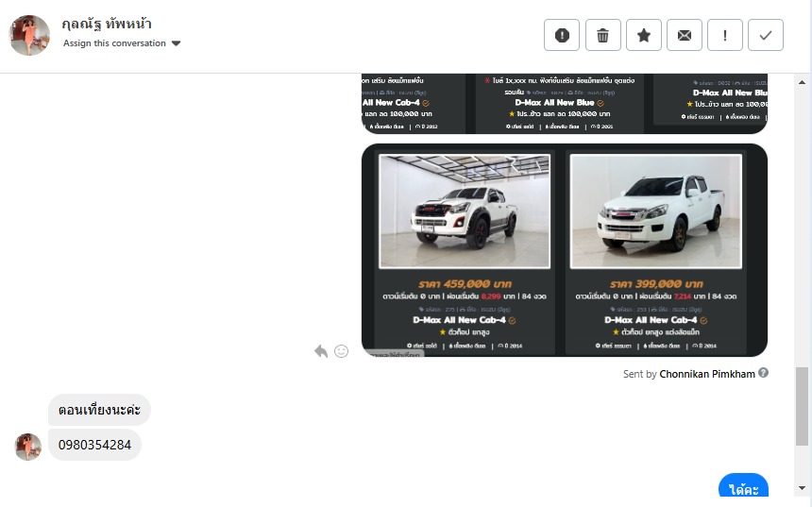812x507 pixels.
Task: Click the small avatar beside the phone number
Action: coord(28,446)
